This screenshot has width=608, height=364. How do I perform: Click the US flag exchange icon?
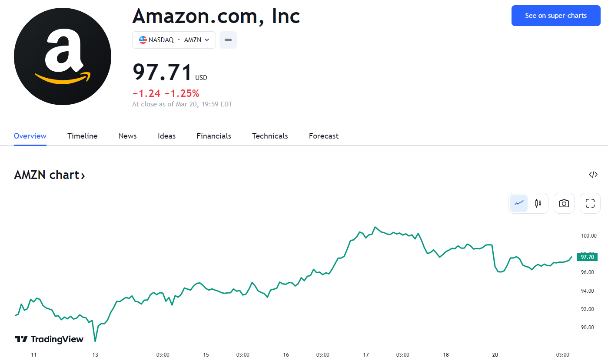coord(143,40)
